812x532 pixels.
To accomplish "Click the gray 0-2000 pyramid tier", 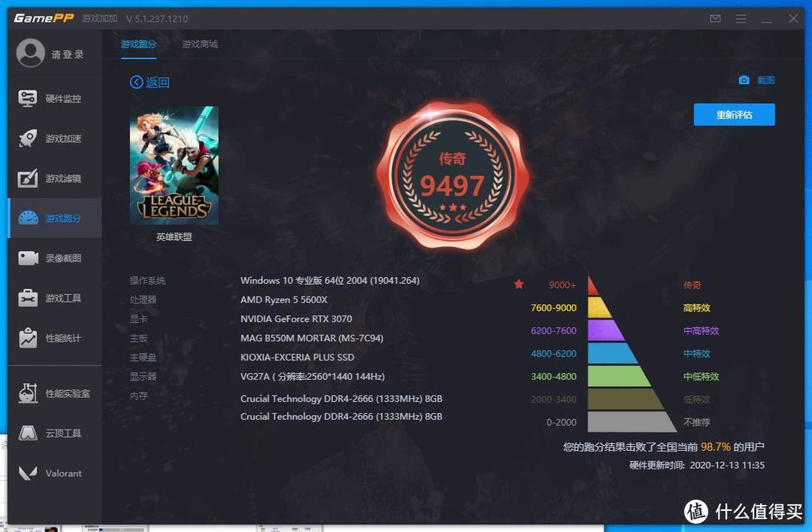I will [x=629, y=421].
